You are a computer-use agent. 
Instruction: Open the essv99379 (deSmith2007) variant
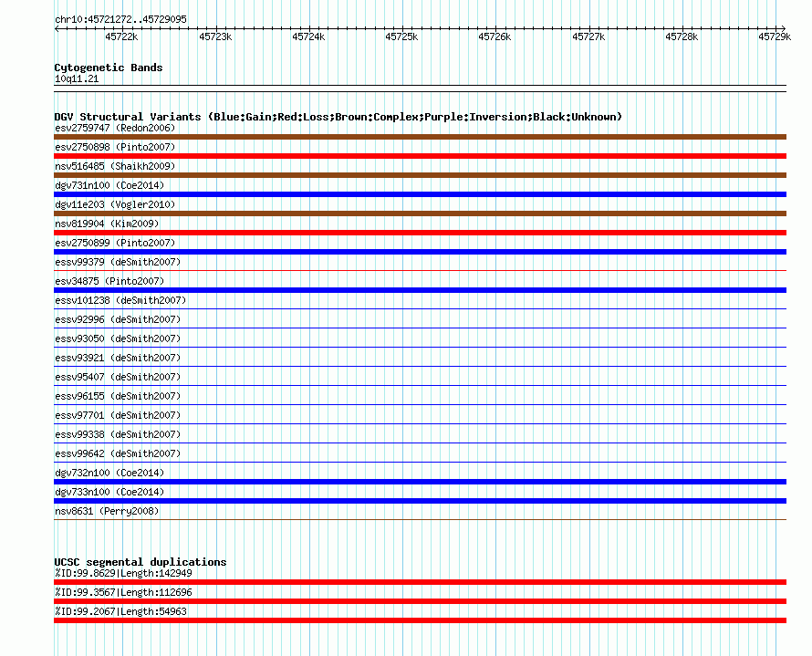(x=118, y=262)
